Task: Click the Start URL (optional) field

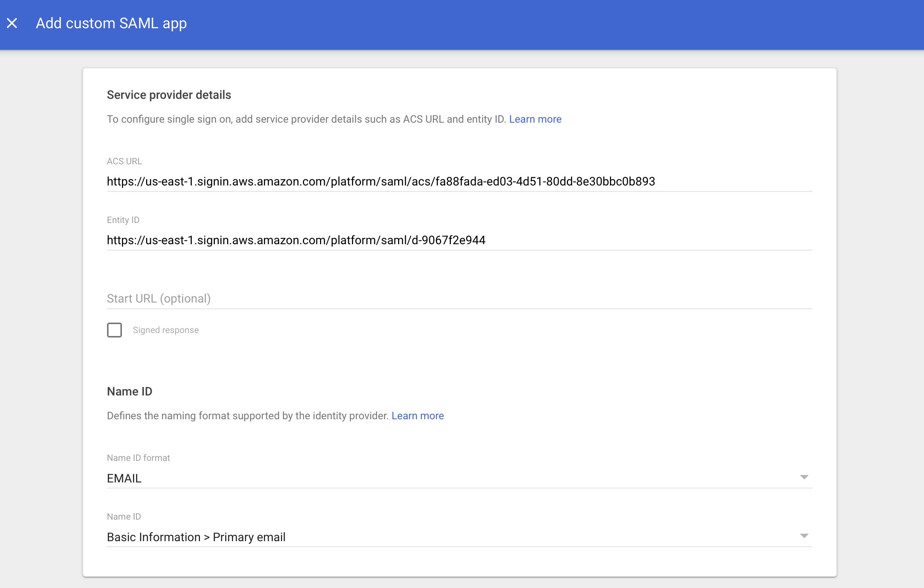Action: click(x=459, y=298)
